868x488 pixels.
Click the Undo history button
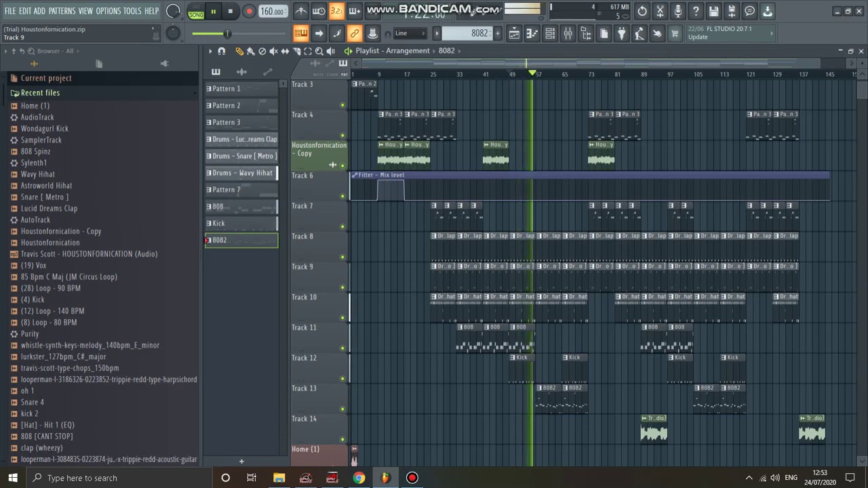point(642,11)
